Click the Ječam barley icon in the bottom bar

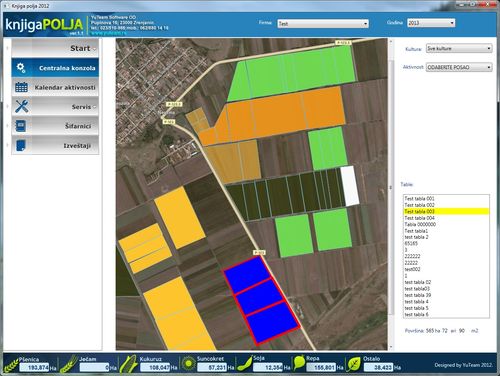(68, 364)
